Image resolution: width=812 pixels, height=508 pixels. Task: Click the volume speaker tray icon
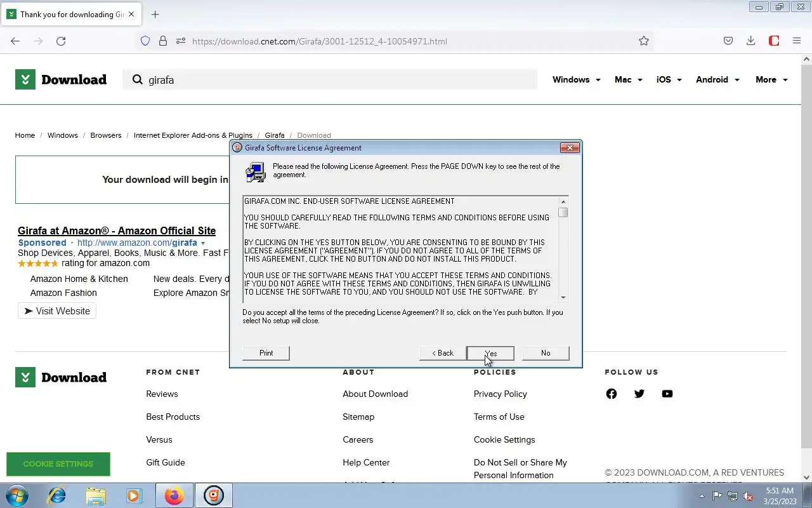pyautogui.click(x=748, y=496)
